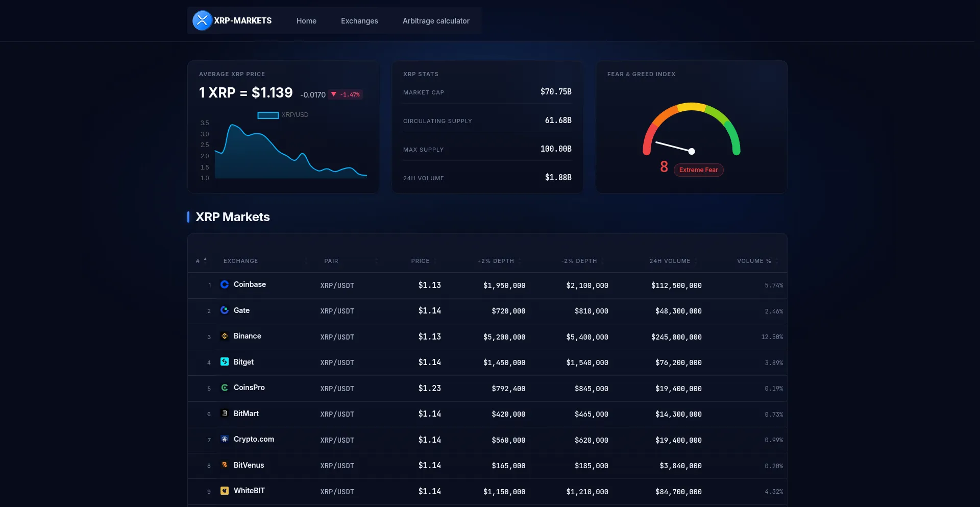Click the 61.68B circulating supply value
Image resolution: width=980 pixels, height=507 pixels.
[x=558, y=120]
